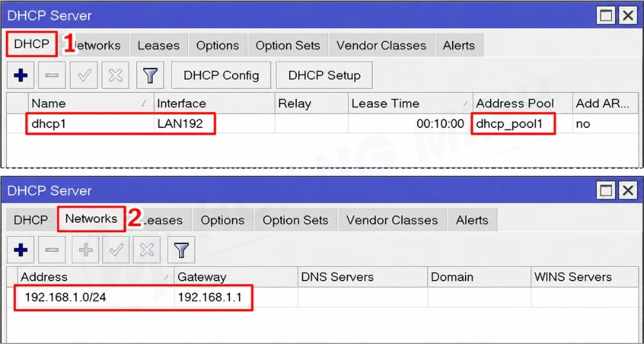Add a new network with blue plus, bottom window

coord(21,250)
